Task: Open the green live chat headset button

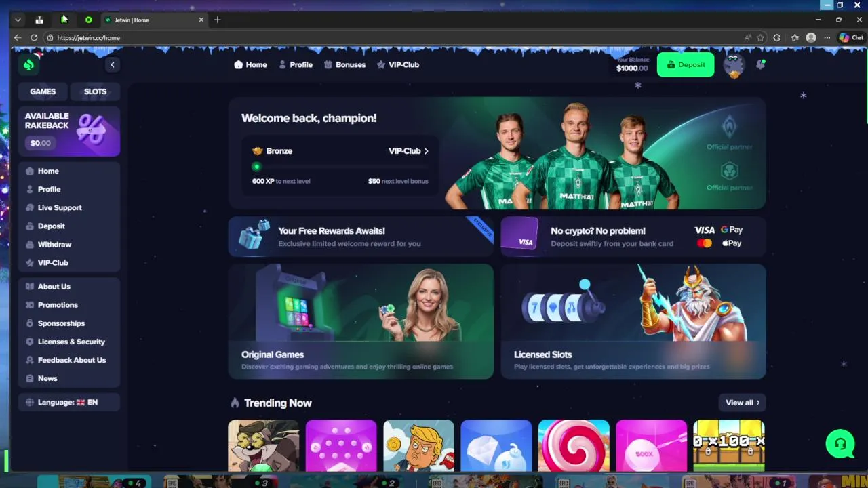Action: (x=840, y=444)
